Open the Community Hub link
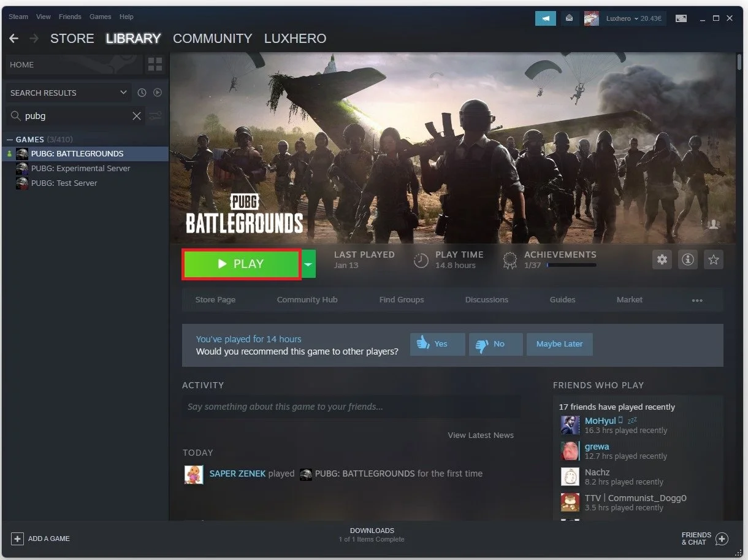This screenshot has width=748, height=560. (307, 300)
